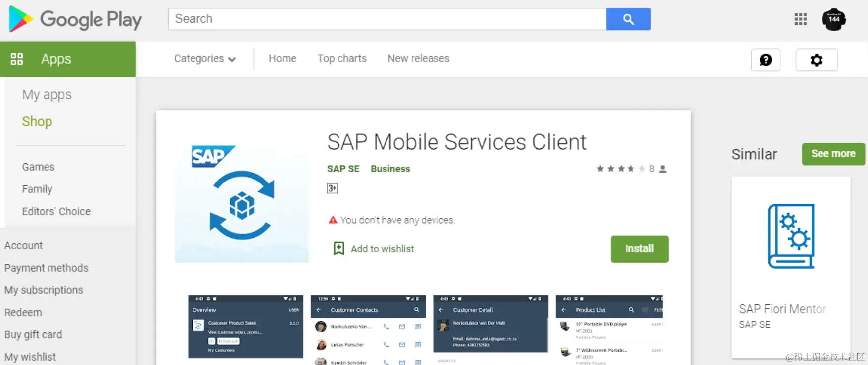868x365 pixels.
Task: Open the Customer Detail screenshot thumbnail
Action: [x=490, y=329]
